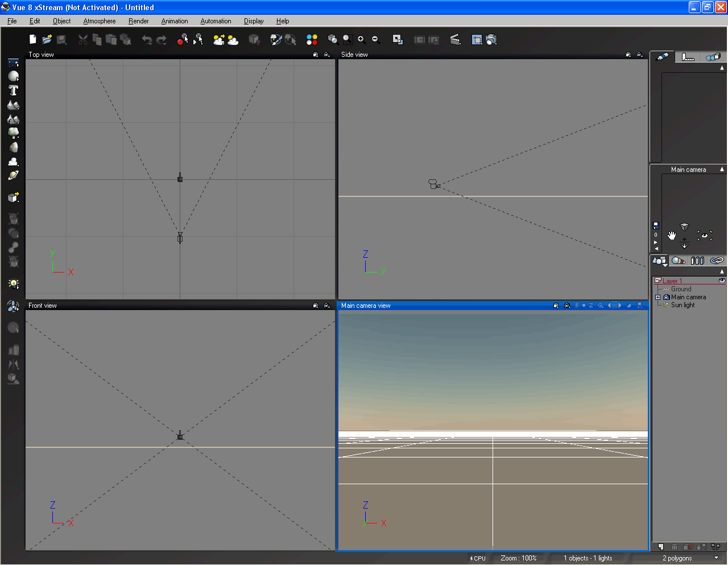This screenshot has height=565, width=728.
Task: Collapse the Main camera panel triangle
Action: point(722,170)
